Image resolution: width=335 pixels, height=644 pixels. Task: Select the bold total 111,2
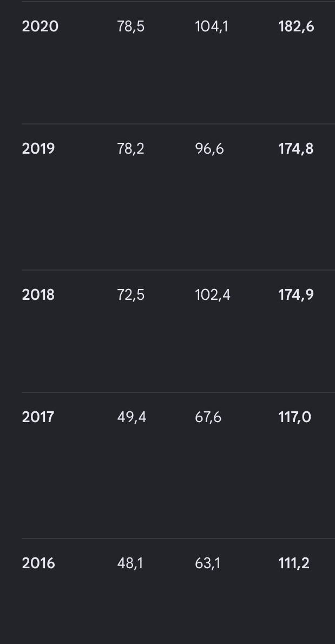[x=293, y=563]
